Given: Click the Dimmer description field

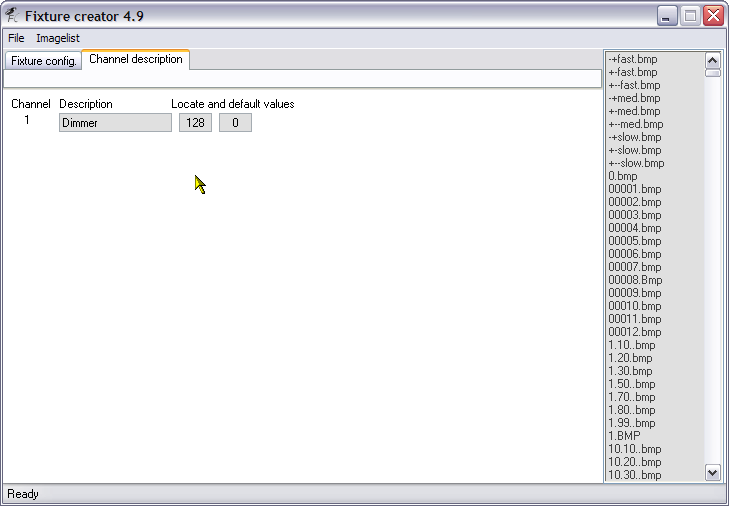Looking at the screenshot, I should 115,123.
